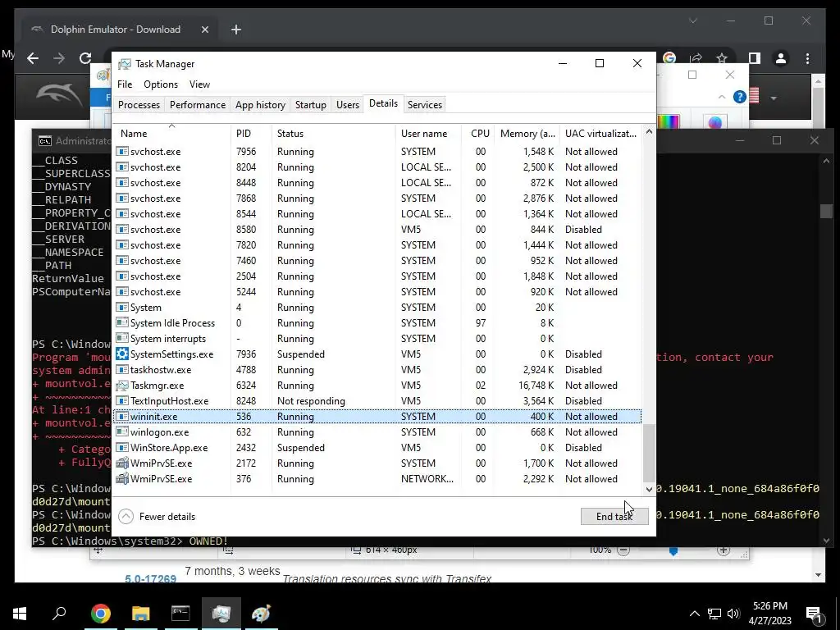
Task: Go forward in the Chrome window
Action: point(59,58)
